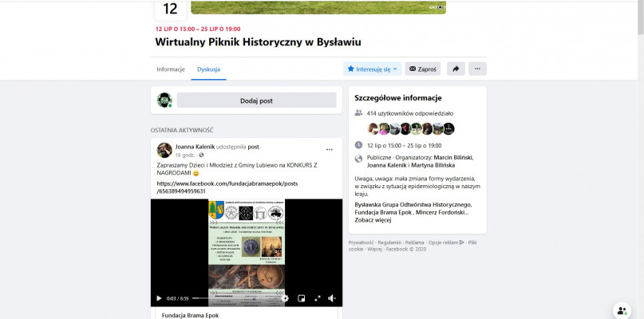Click '12 lip o 15:00 – 25 lip o 19:00' details text

[404, 145]
